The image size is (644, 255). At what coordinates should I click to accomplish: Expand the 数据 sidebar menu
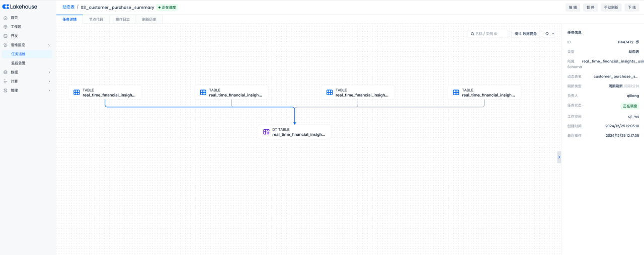(49, 72)
